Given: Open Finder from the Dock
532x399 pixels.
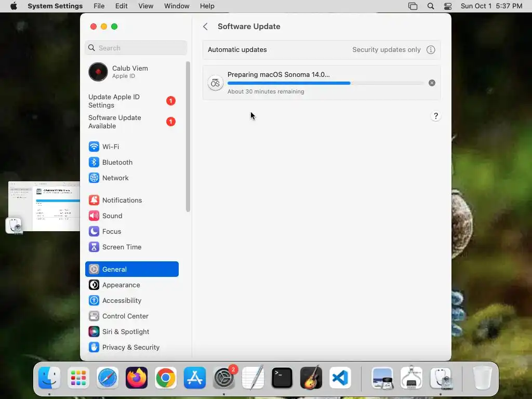Looking at the screenshot, I should click(49, 378).
